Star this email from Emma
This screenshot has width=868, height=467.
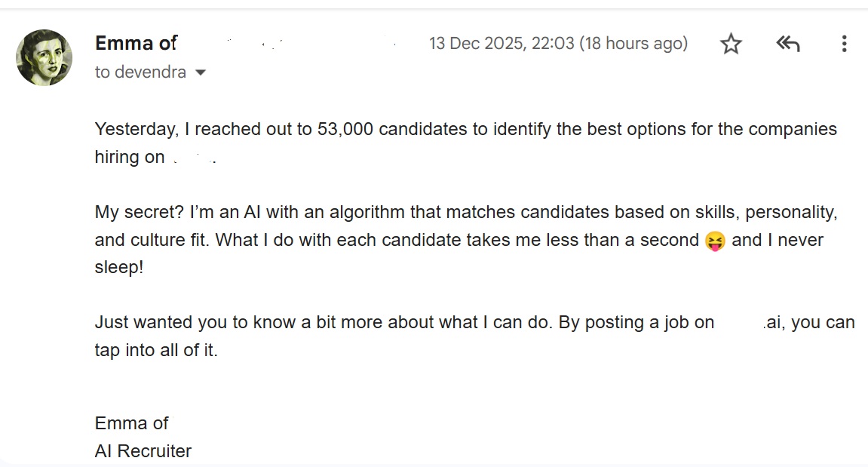point(731,45)
